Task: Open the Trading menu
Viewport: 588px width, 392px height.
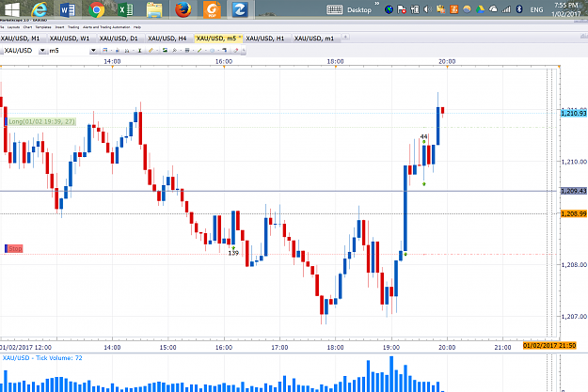Action: (x=73, y=27)
